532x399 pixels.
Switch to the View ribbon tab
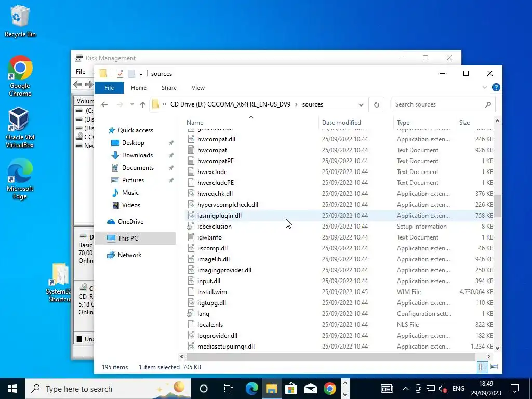[198, 88]
